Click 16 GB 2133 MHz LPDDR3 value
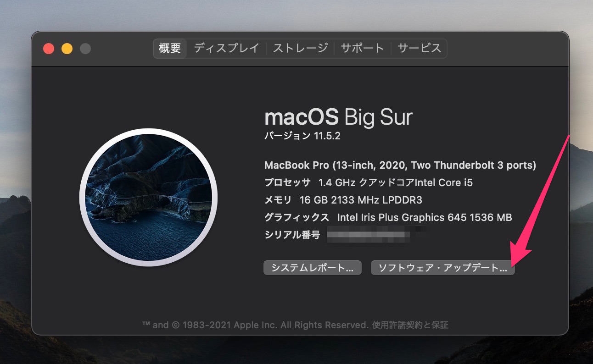Screen dimensions: 593x364 click(x=361, y=200)
